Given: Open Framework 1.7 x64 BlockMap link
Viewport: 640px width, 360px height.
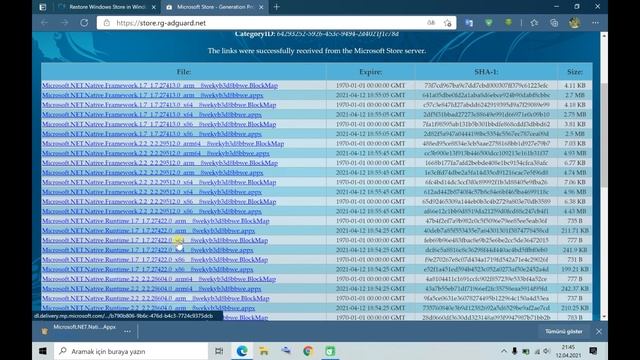Looking at the screenshot, I should pos(159,105).
